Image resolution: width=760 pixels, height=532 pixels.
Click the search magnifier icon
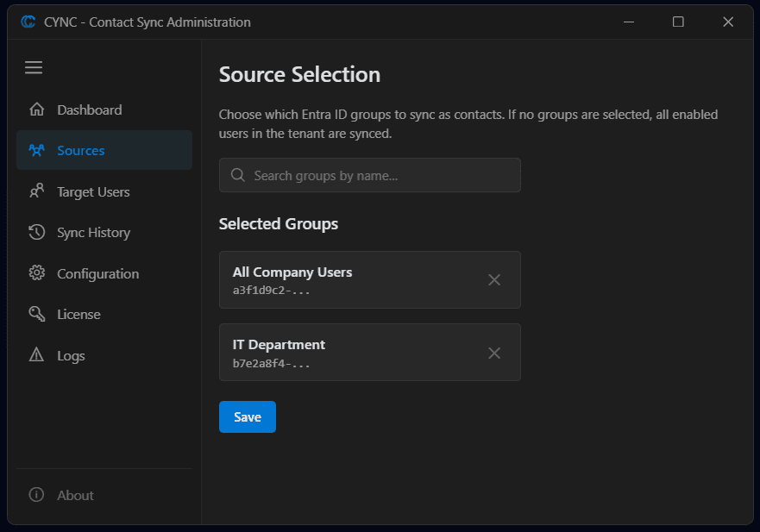point(237,175)
